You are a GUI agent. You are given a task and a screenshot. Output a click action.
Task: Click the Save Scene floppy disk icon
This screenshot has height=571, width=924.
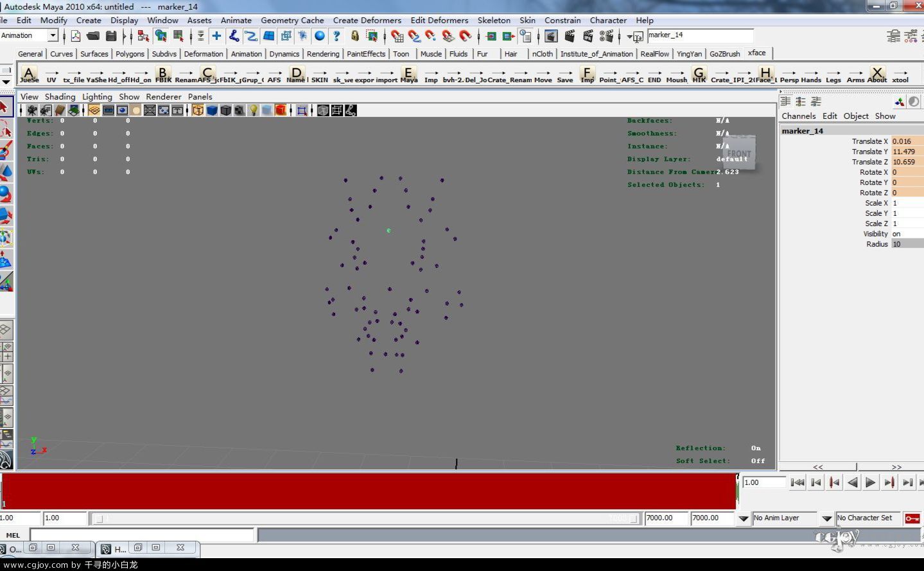(x=111, y=36)
